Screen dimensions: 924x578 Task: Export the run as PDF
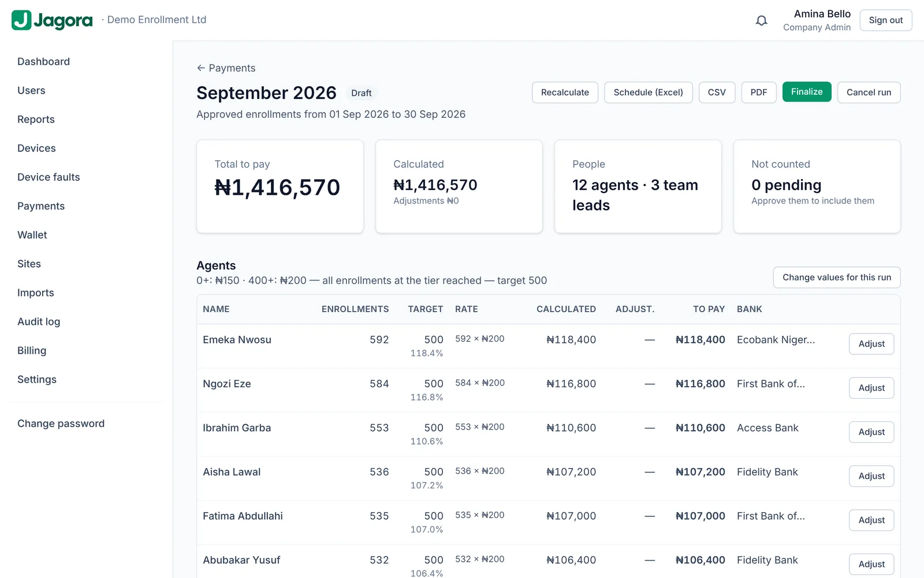(759, 92)
